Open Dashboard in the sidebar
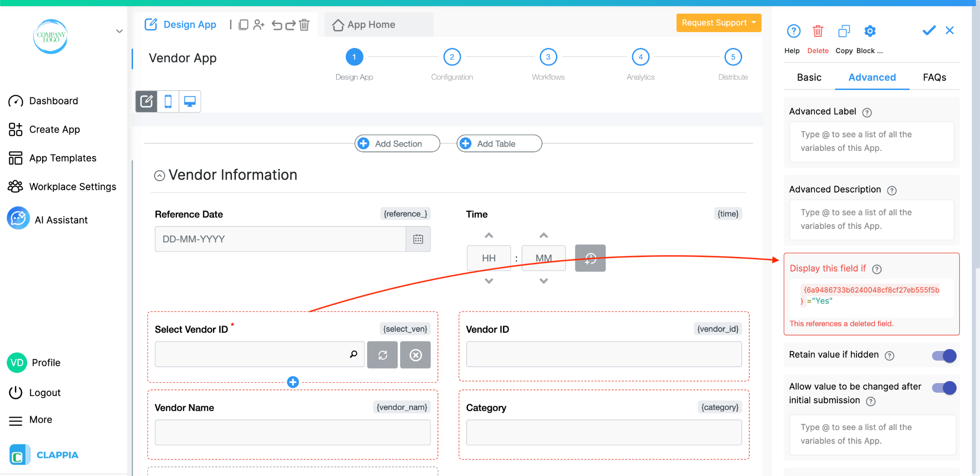The height and width of the screenshot is (476, 980). [43, 101]
